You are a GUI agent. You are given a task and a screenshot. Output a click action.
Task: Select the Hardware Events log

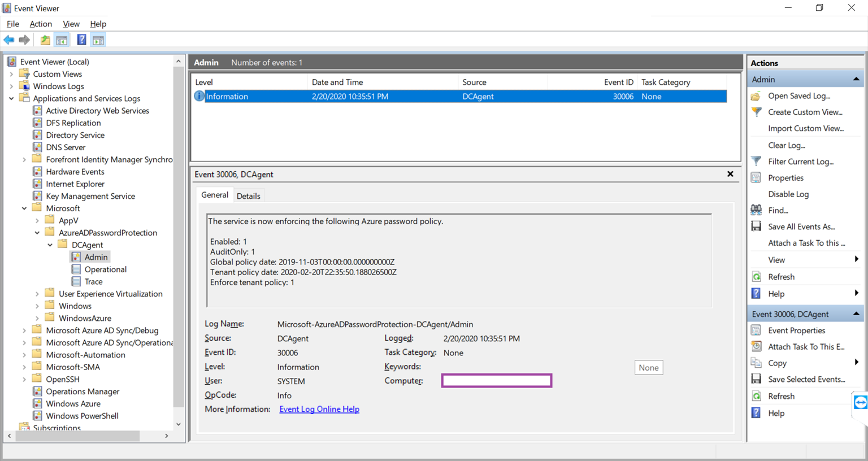[75, 172]
